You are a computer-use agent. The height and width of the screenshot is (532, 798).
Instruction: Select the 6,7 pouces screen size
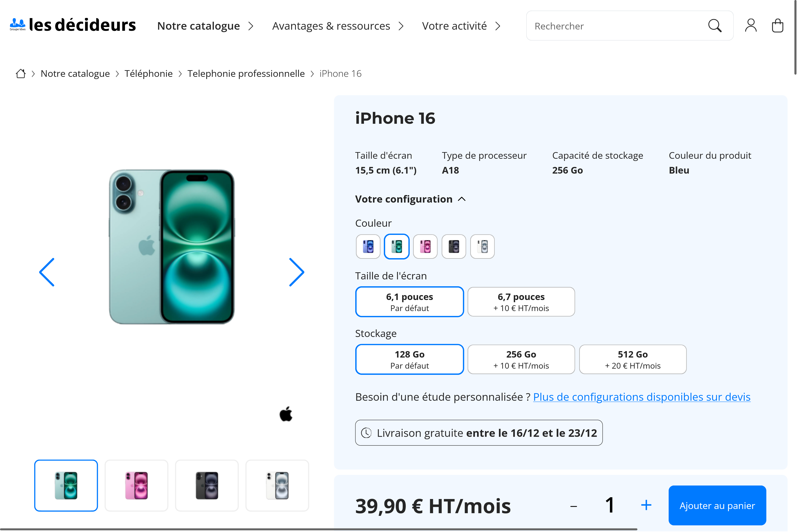[x=521, y=302]
